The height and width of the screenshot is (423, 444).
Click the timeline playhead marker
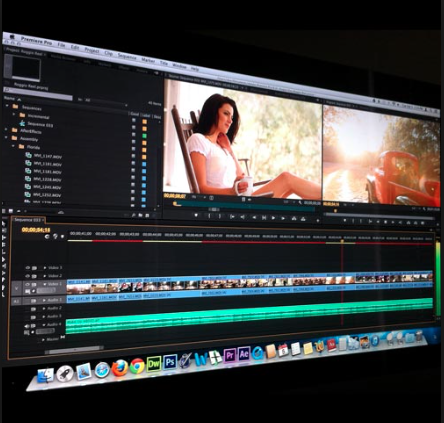click(x=342, y=241)
